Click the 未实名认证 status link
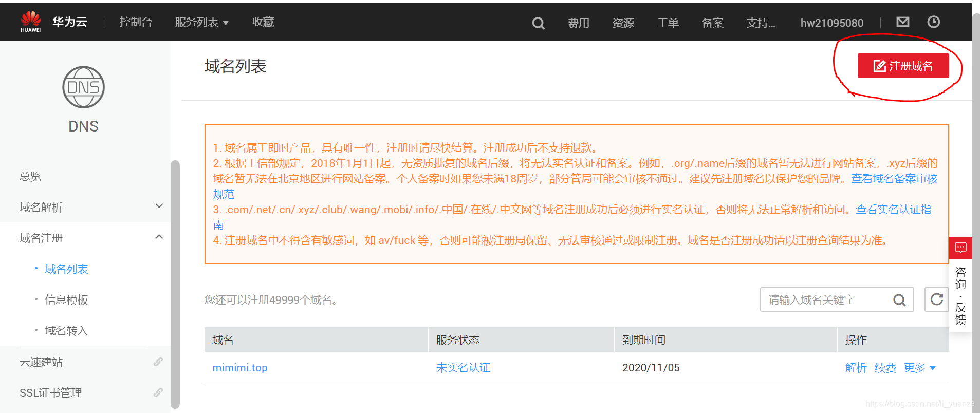 [x=463, y=368]
